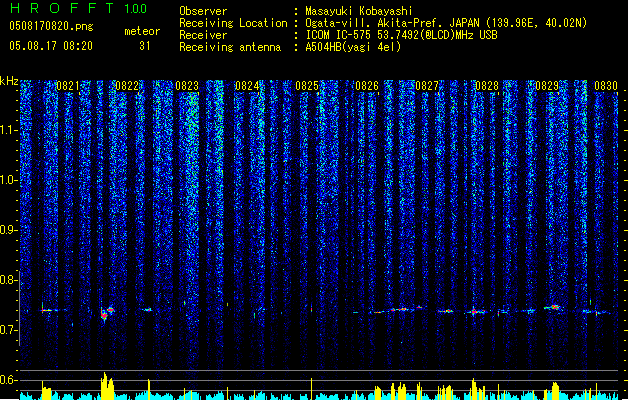Screen dimensions: 629x400
Task: Click the red echo spot just after 0829
Action: coord(555,307)
